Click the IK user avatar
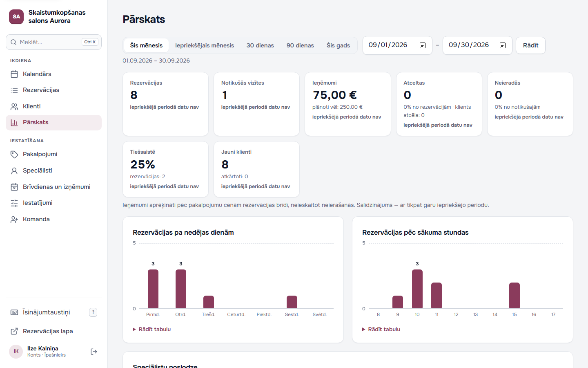Image resolution: width=588 pixels, height=368 pixels. [16, 352]
